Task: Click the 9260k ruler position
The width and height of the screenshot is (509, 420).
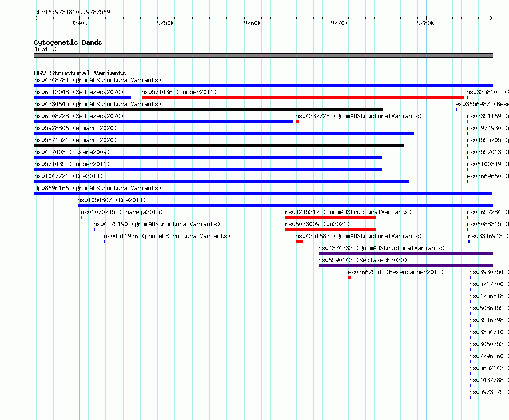Action: click(x=252, y=23)
